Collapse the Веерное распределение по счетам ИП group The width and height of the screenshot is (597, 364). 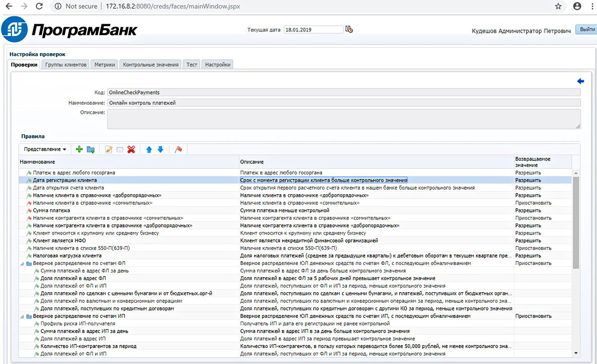click(22, 316)
